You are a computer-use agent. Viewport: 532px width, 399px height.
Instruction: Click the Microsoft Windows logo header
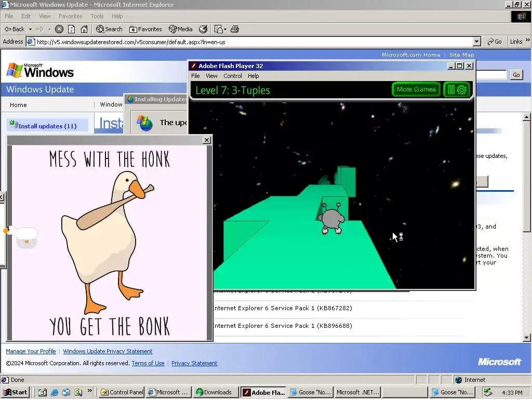tap(41, 70)
